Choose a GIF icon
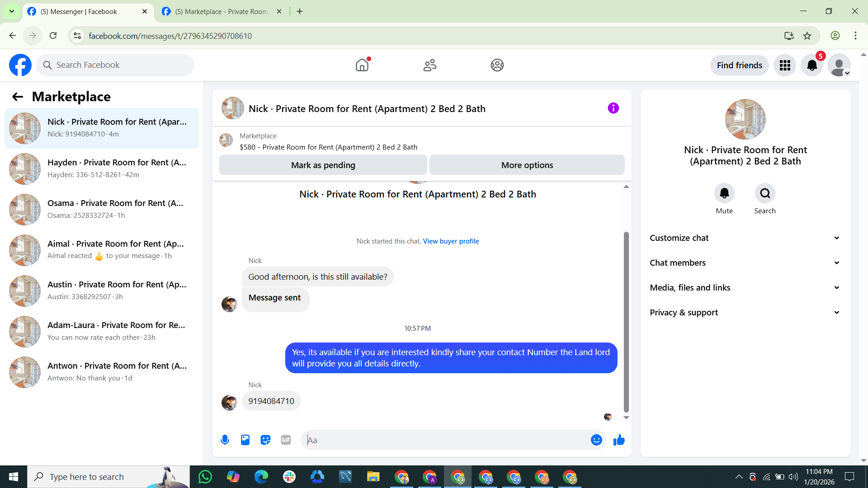This screenshot has height=488, width=868. point(286,440)
